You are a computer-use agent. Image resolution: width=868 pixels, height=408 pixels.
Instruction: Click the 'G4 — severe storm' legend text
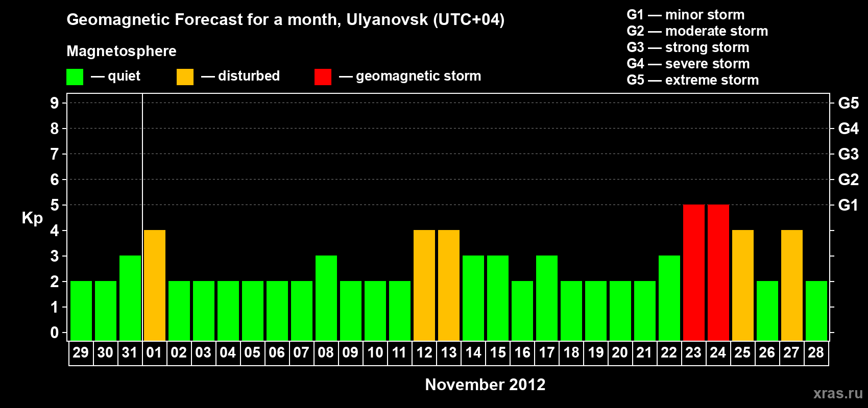[x=688, y=64]
